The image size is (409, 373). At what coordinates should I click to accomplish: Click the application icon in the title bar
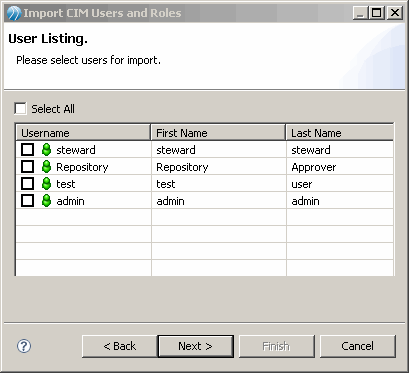[x=14, y=13]
